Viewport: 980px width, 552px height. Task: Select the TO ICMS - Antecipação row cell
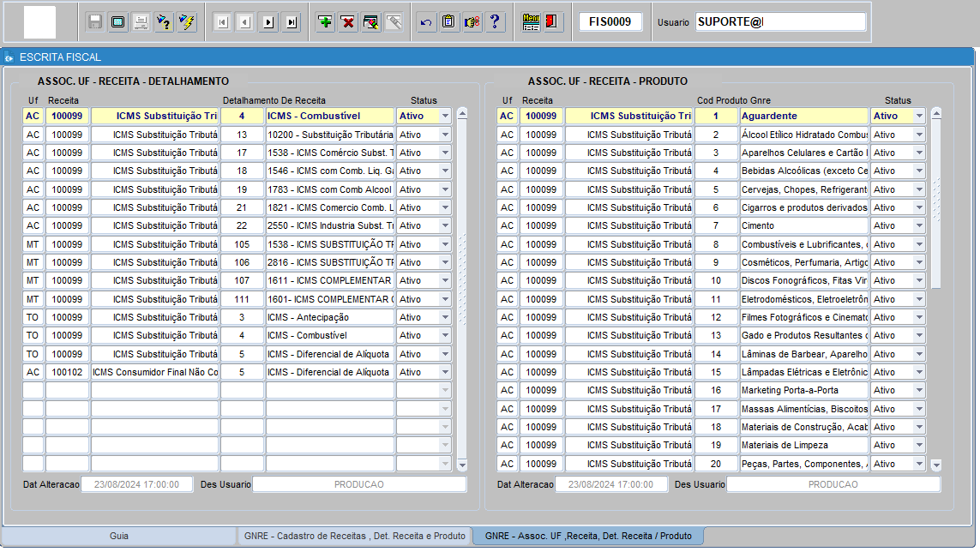[330, 318]
